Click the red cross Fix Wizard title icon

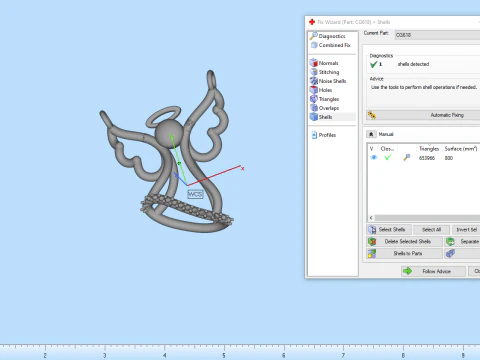[x=312, y=22]
